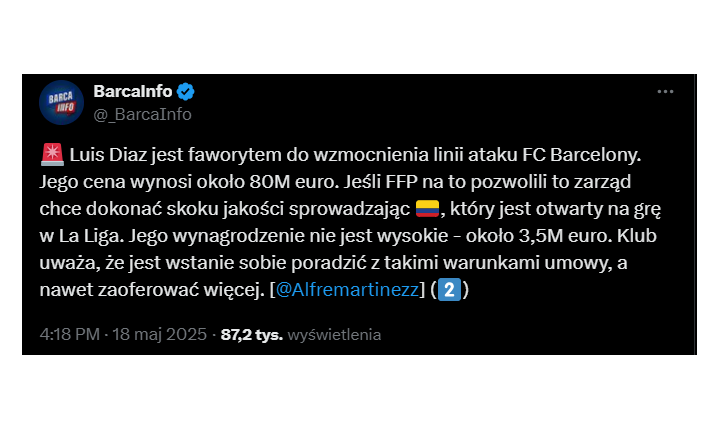Click the Colombian flag emoji
The height and width of the screenshot is (429, 718).
428,208
